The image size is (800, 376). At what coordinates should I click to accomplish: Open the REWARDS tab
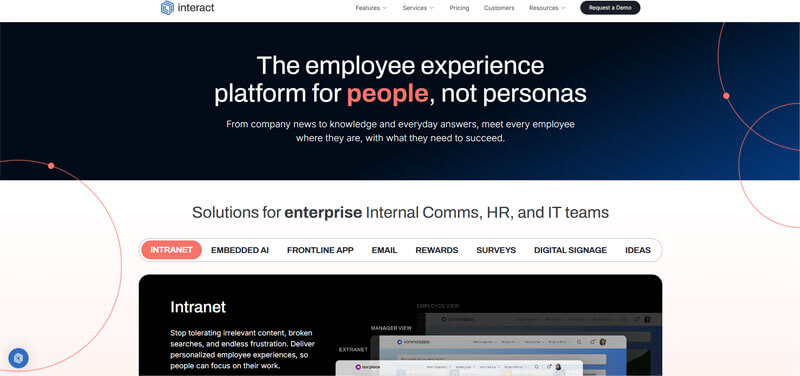[437, 250]
